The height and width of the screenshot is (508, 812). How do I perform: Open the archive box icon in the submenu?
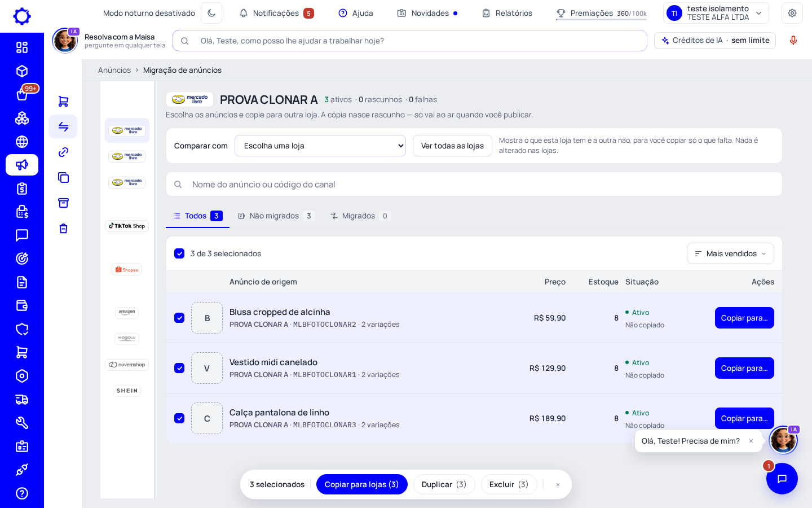click(x=63, y=203)
